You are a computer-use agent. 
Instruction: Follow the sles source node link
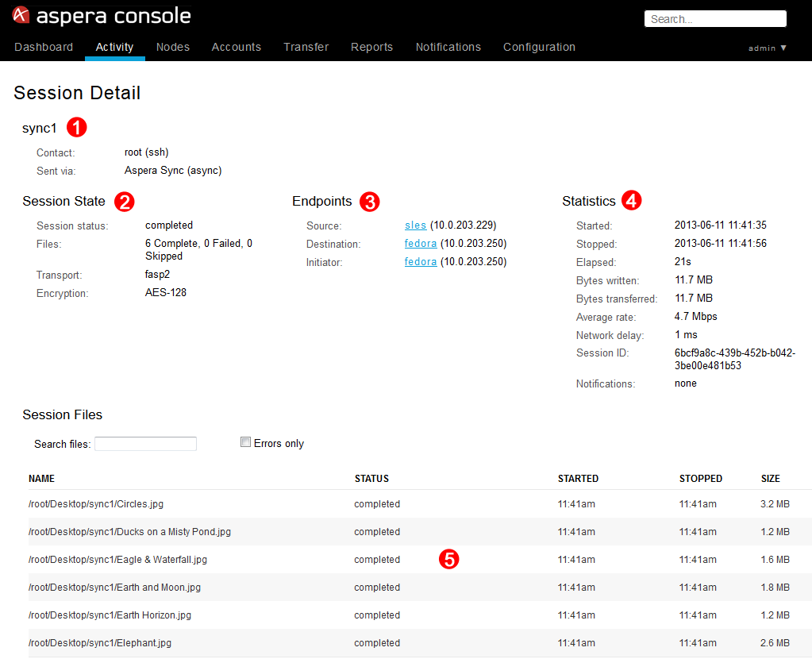click(415, 225)
